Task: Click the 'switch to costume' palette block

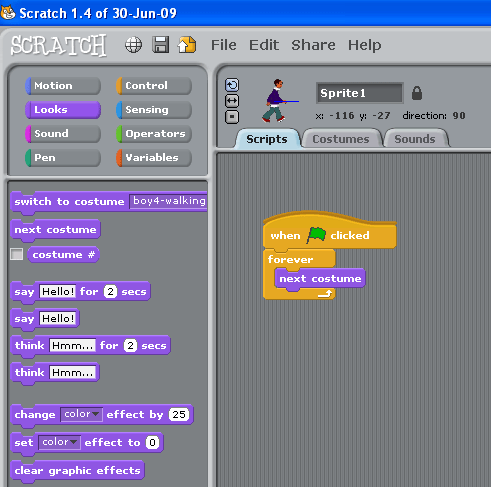Action: click(x=69, y=201)
